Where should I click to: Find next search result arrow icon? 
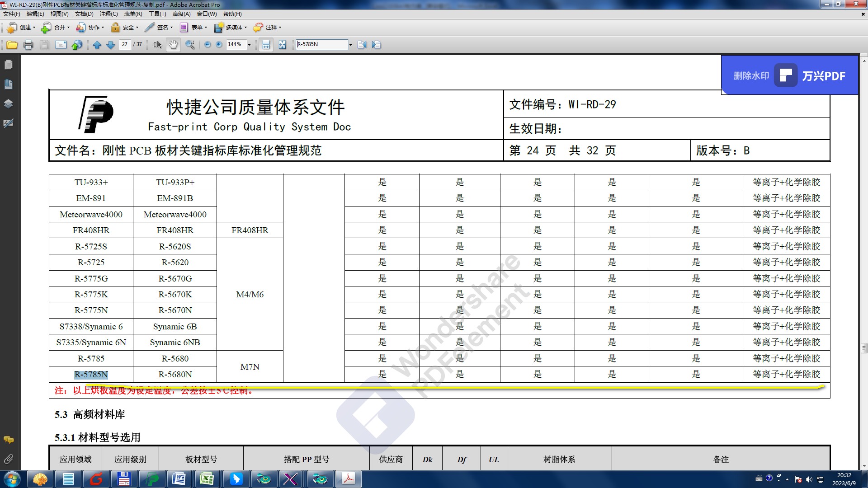[376, 45]
